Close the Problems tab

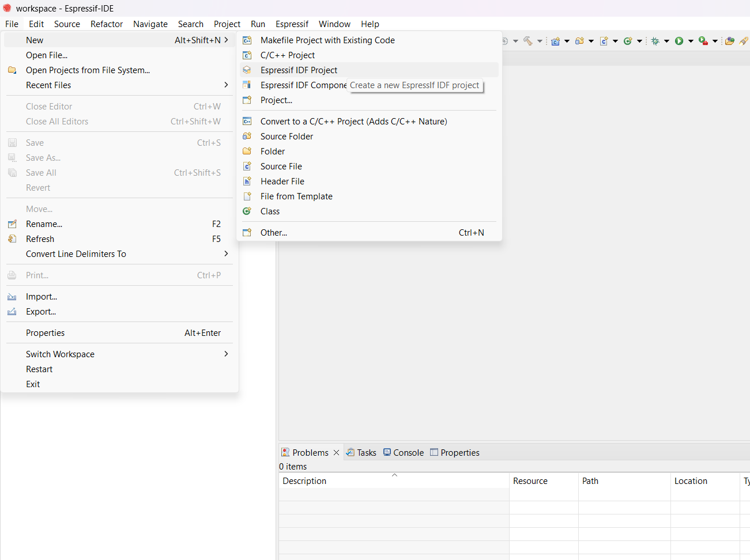[x=337, y=453]
